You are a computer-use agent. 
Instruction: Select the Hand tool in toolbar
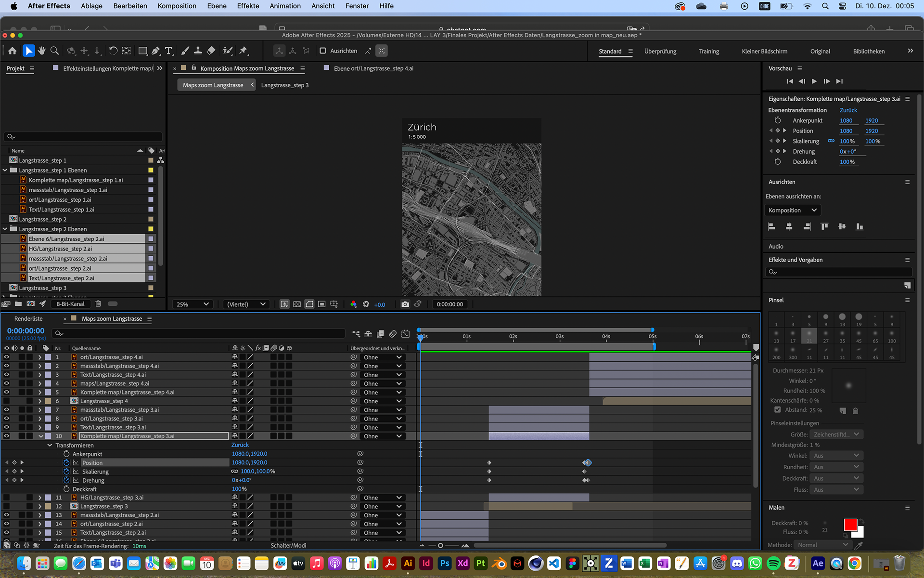click(x=42, y=51)
